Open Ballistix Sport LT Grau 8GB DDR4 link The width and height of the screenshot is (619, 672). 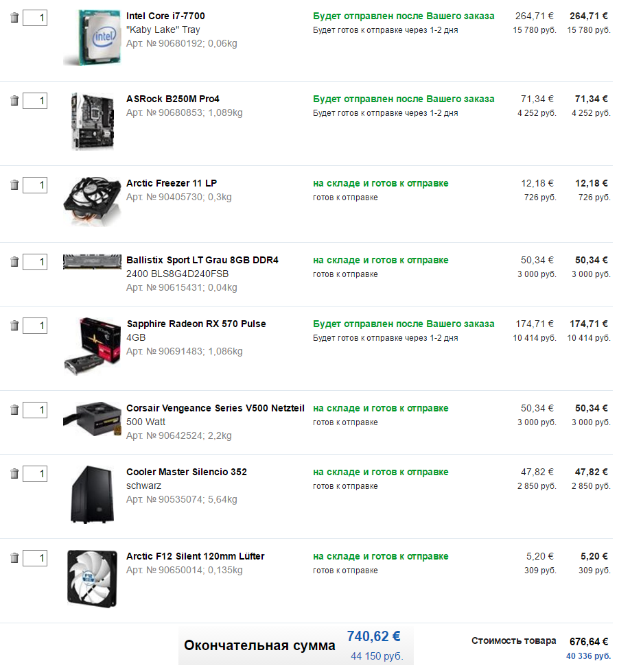(202, 260)
